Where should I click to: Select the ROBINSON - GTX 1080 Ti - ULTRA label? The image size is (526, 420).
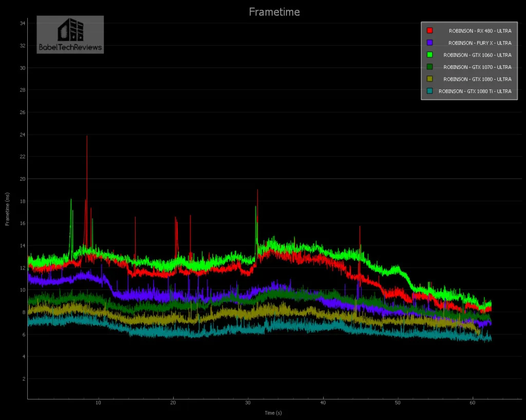(x=475, y=91)
